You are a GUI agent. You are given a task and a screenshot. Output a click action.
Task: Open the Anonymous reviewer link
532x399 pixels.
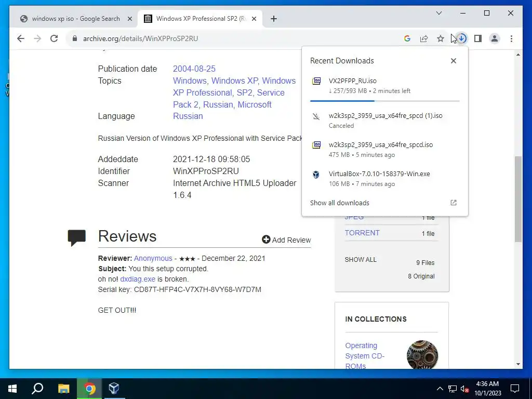(153, 258)
